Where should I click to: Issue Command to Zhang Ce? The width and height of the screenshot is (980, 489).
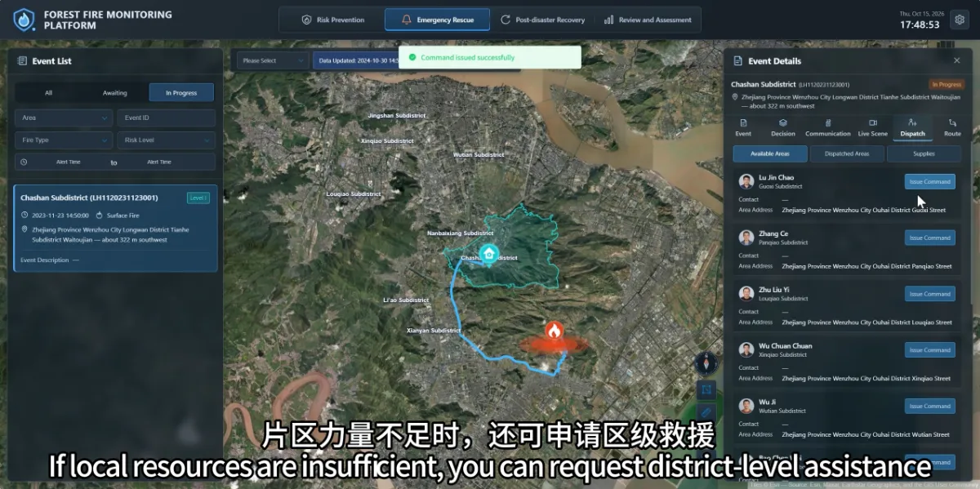pos(929,238)
